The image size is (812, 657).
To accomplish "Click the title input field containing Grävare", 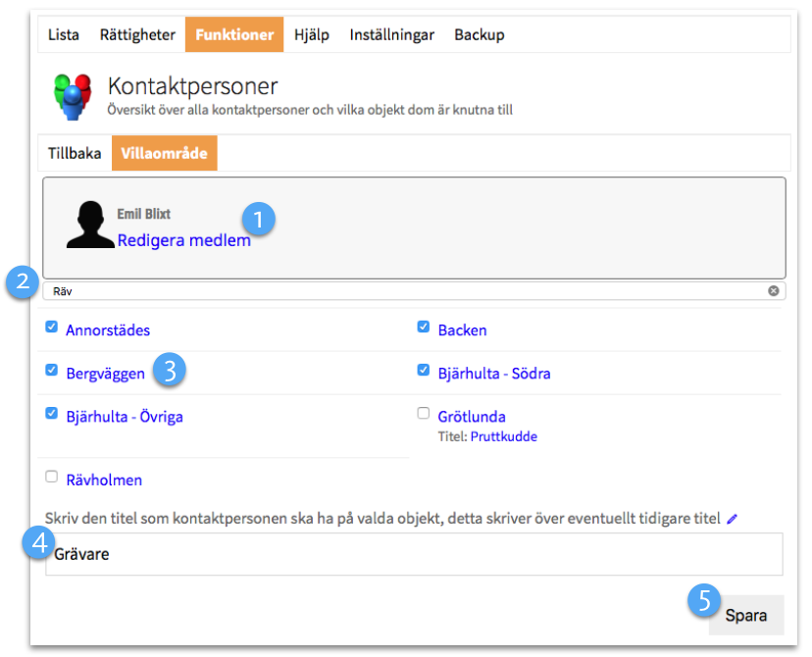I will pos(412,555).
